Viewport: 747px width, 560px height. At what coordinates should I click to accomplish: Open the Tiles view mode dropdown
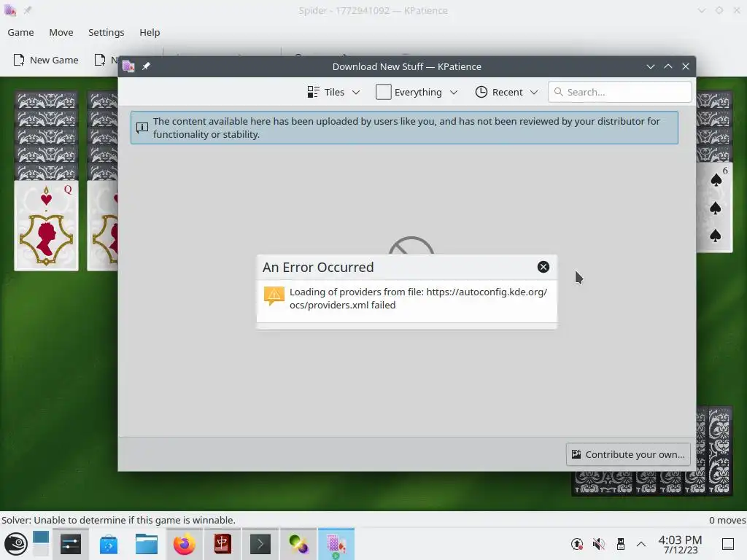pos(333,92)
